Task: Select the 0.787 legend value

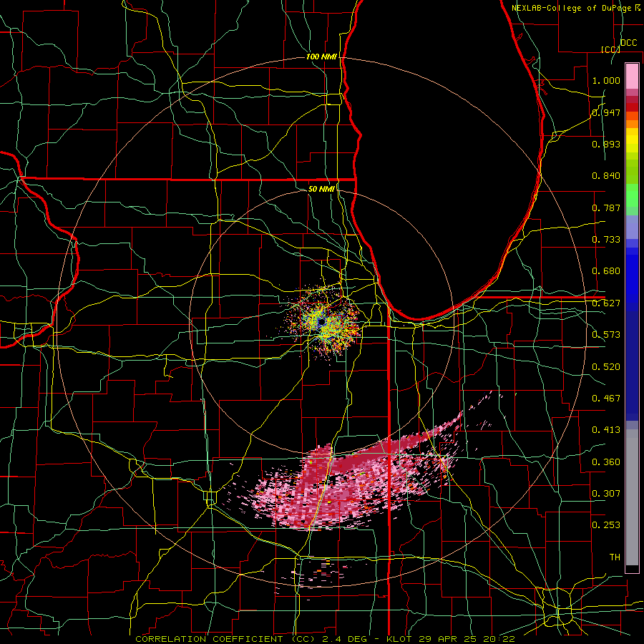Action: (606, 208)
